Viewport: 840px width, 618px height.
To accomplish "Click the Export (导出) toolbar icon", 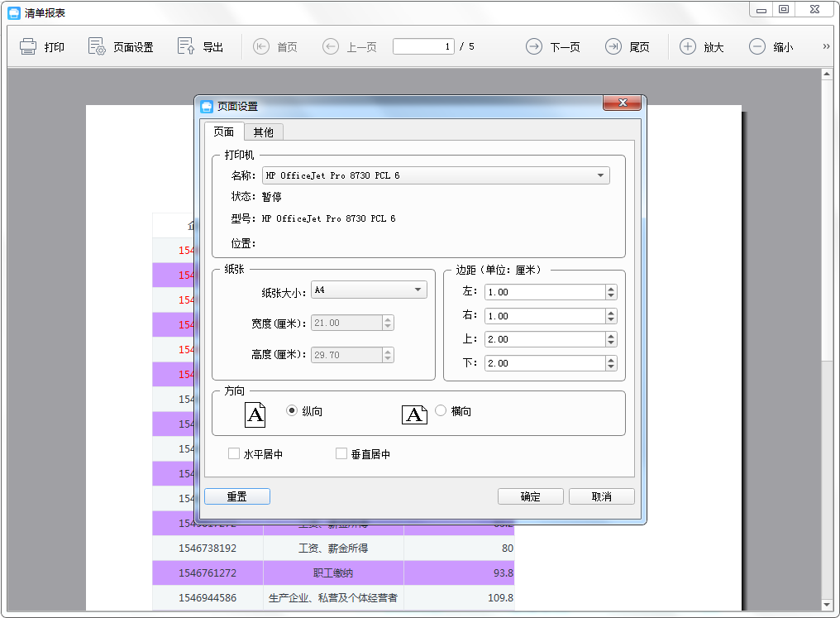I will click(187, 47).
